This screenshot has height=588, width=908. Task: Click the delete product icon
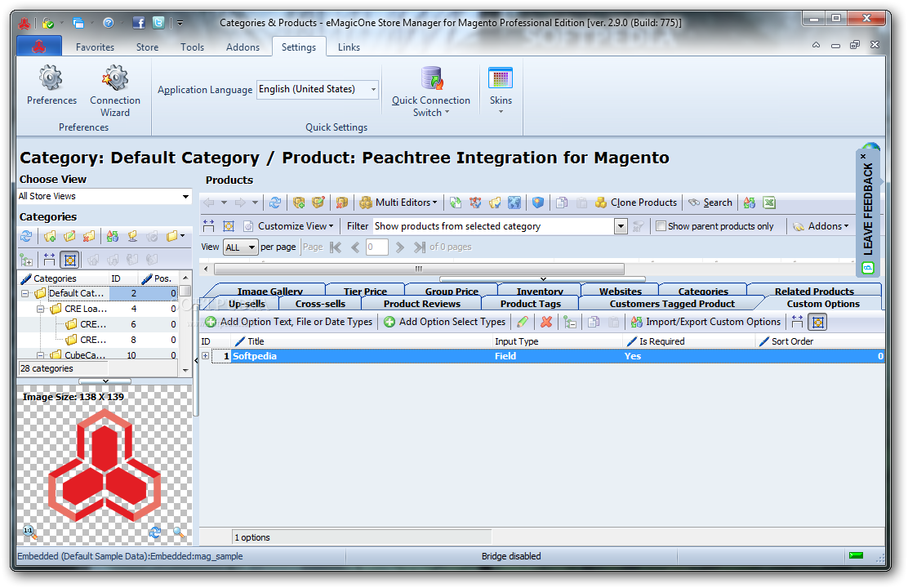(x=341, y=203)
